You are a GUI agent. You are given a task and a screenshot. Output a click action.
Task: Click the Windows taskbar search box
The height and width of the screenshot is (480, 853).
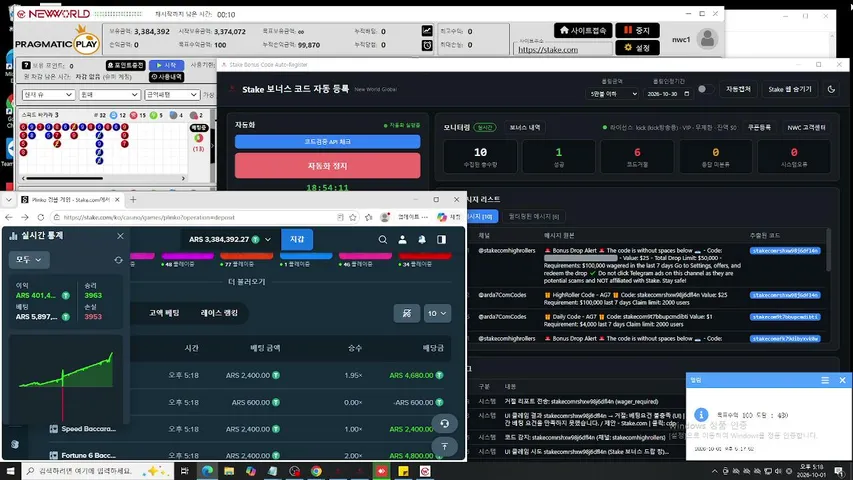click(98, 471)
